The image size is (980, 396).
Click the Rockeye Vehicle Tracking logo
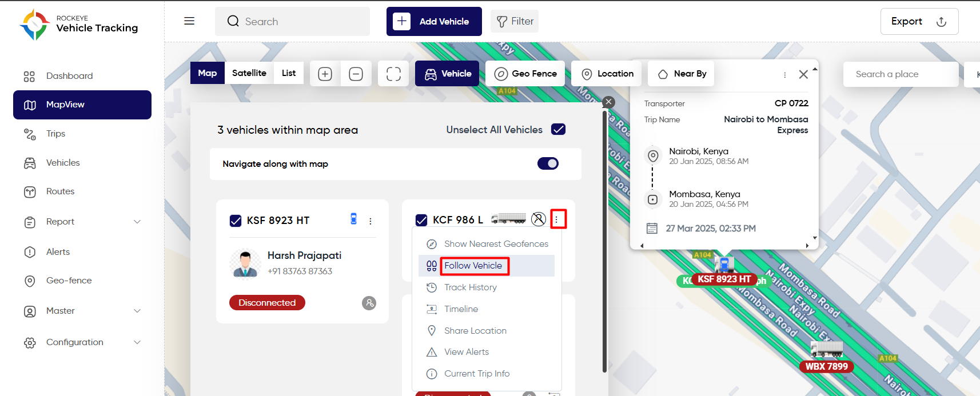pyautogui.click(x=79, y=25)
